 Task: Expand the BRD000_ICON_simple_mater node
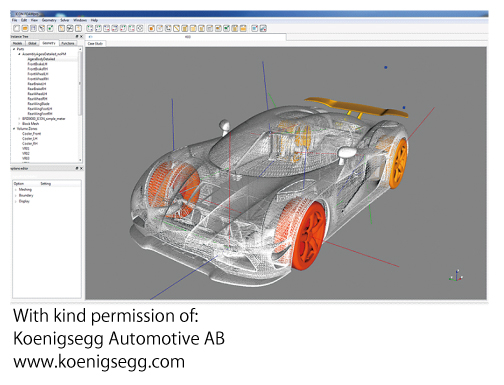tap(19, 119)
